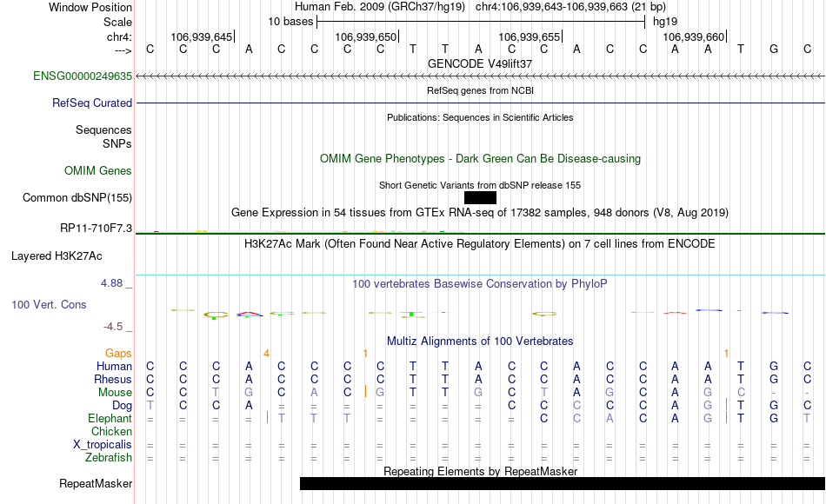Click the -4.5 PhyloP lower limit value
This screenshot has height=504, width=826.
tap(113, 327)
